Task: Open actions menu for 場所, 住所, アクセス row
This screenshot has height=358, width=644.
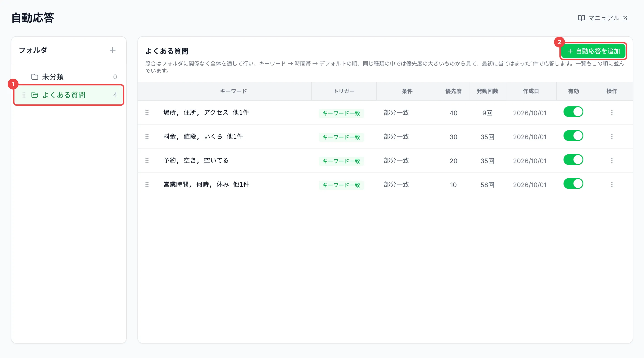Action: click(612, 113)
